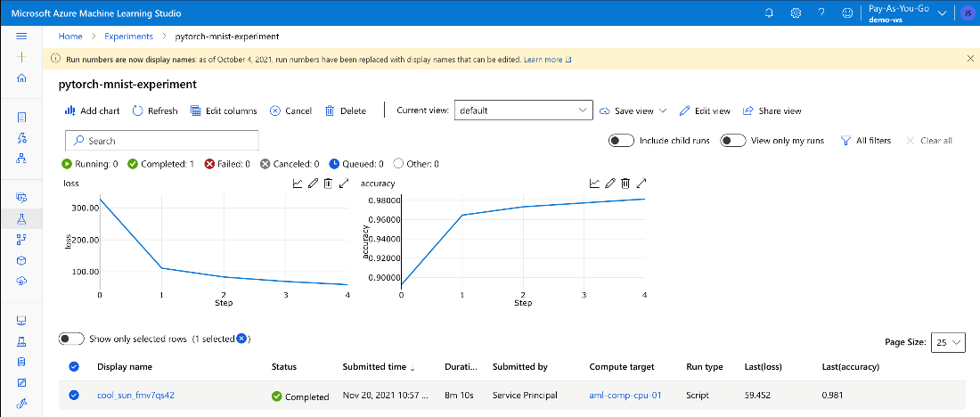Open Linked Services plug icon in sidebar
Screen dimensions: 980x417
[x=21, y=404]
